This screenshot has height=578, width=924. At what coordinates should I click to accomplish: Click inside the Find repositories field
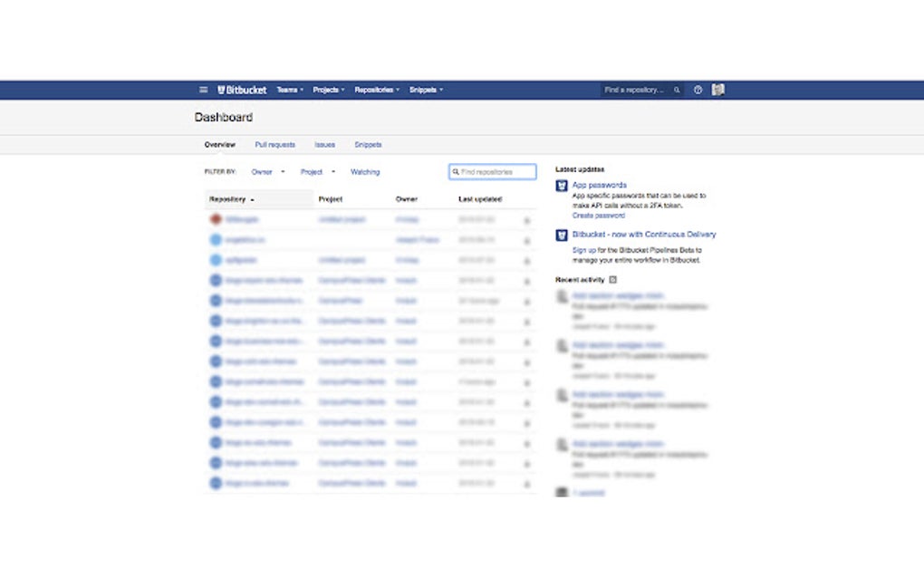tap(494, 171)
